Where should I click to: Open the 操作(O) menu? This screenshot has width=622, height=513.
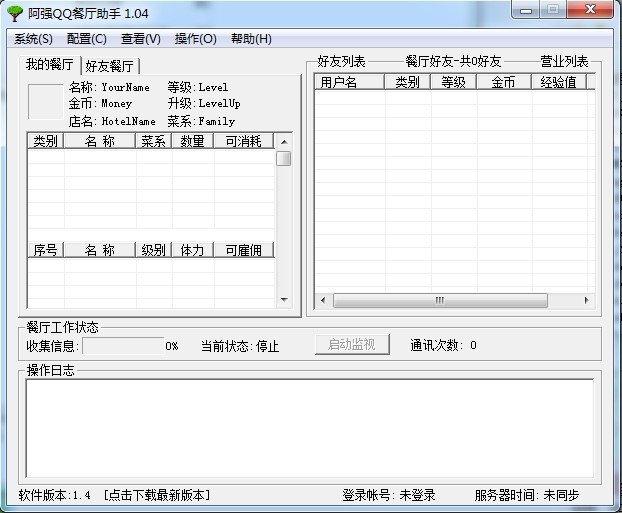[x=195, y=39]
